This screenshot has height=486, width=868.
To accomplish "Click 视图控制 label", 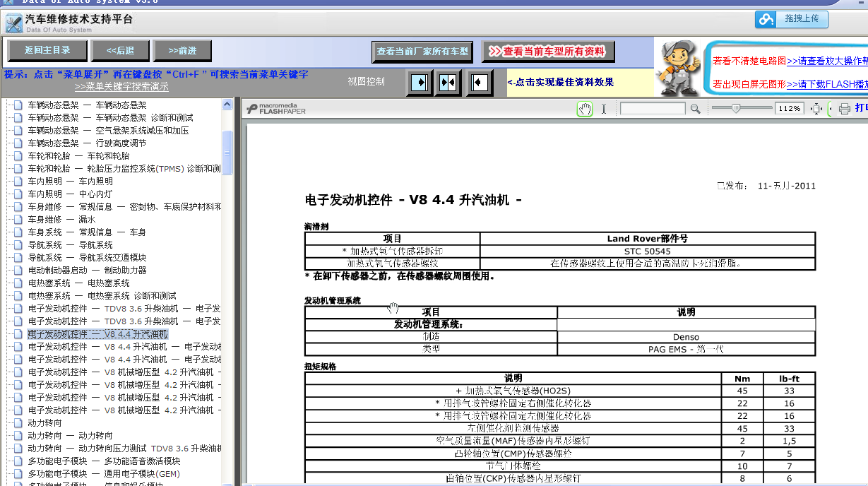I will (x=367, y=82).
